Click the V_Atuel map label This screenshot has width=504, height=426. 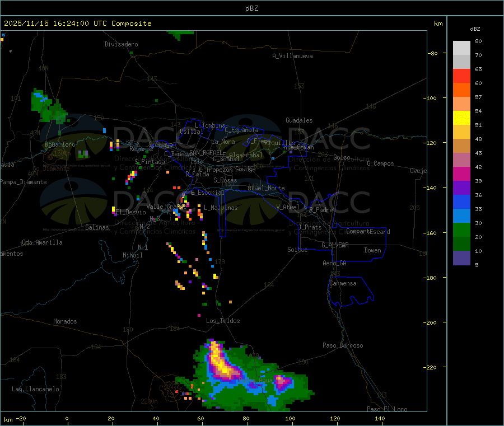pos(288,207)
